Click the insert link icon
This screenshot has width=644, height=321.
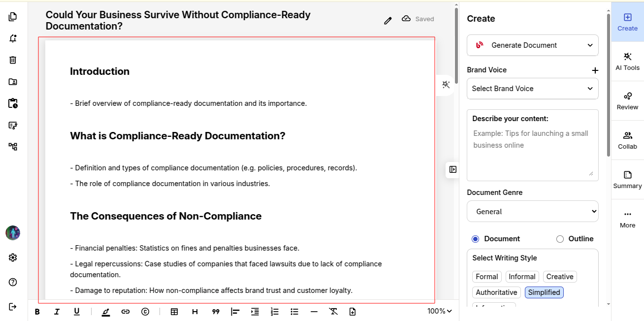tap(126, 312)
